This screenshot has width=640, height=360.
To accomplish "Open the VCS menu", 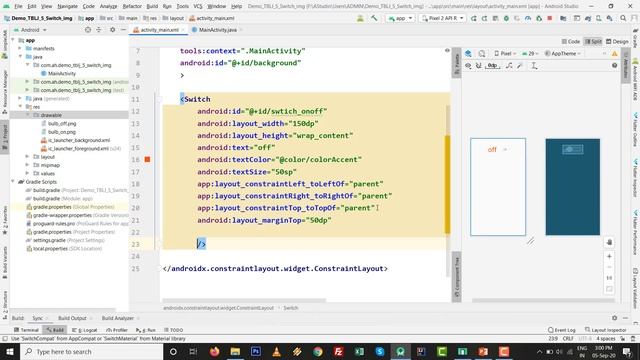I will pyautogui.click(x=198, y=6).
